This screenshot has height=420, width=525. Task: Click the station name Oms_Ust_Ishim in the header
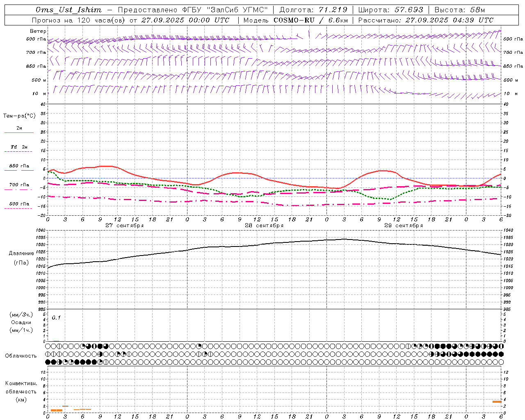(x=68, y=10)
